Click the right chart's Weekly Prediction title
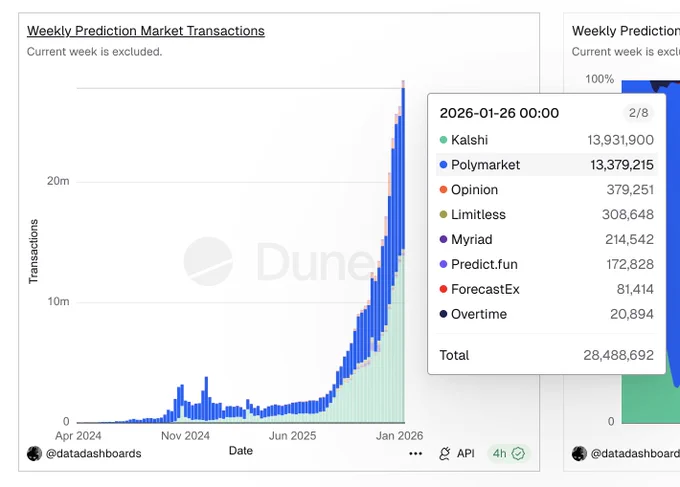 click(626, 31)
